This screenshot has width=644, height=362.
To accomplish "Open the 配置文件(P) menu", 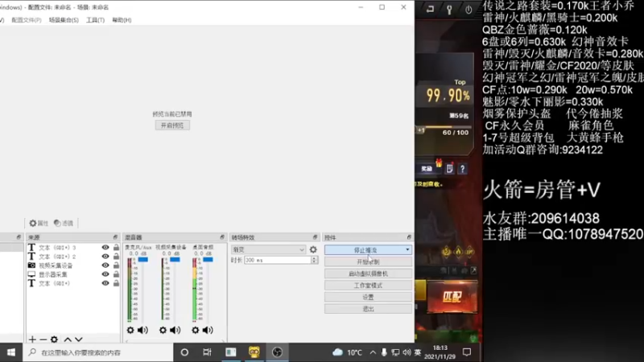I will (27, 20).
